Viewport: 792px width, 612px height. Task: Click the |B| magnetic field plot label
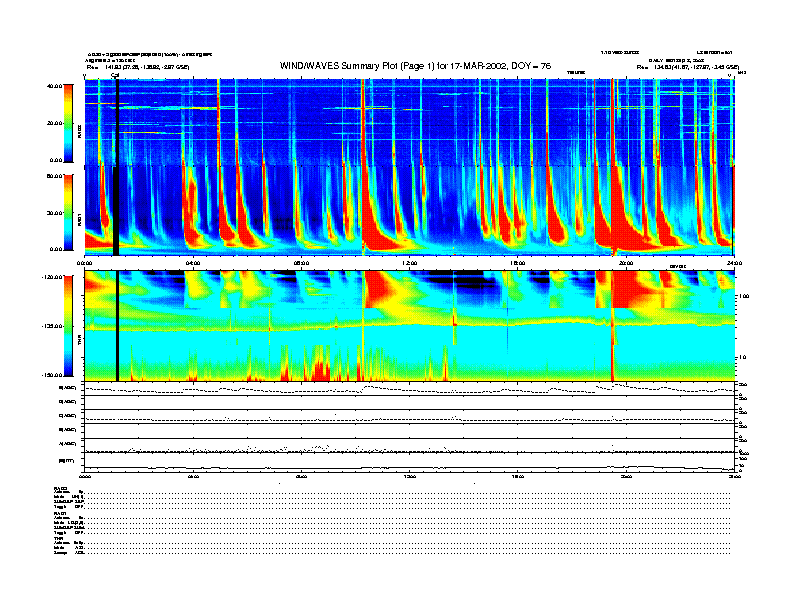click(x=67, y=461)
